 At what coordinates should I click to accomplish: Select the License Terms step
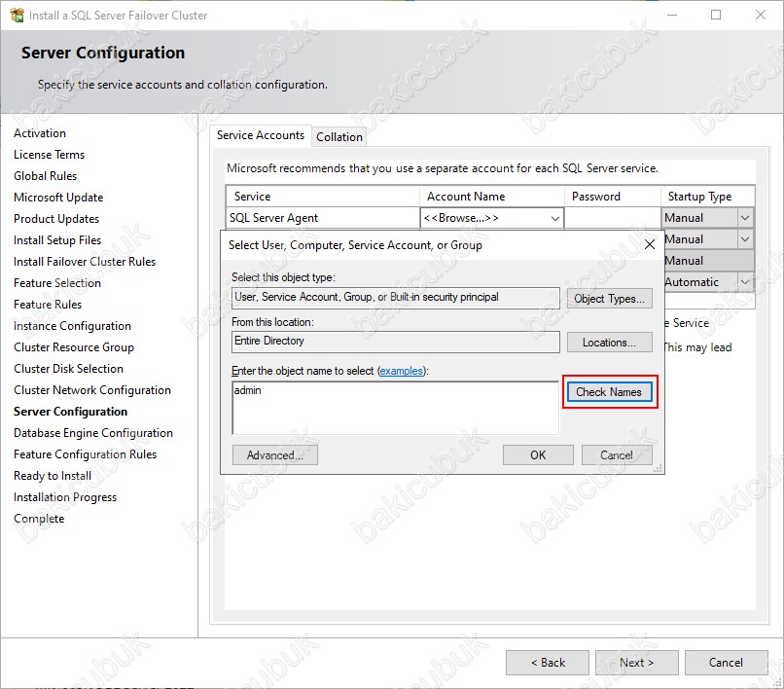(49, 155)
